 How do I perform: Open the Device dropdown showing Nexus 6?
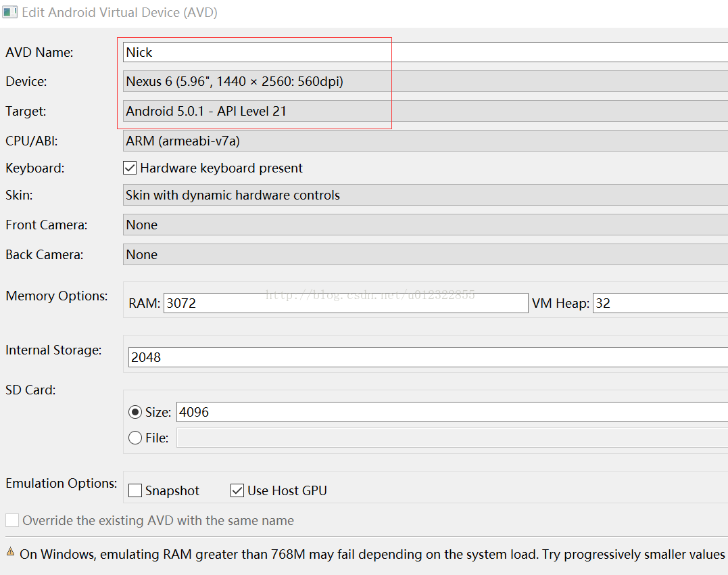(425, 81)
